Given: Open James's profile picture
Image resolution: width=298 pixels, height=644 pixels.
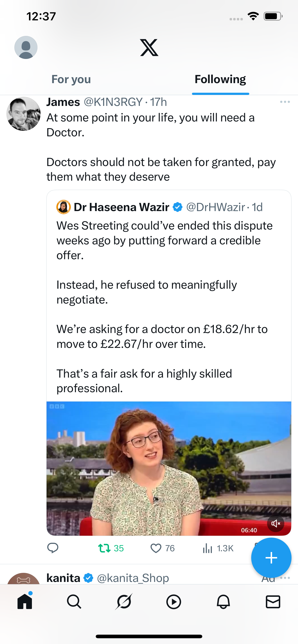Looking at the screenshot, I should pos(24,114).
